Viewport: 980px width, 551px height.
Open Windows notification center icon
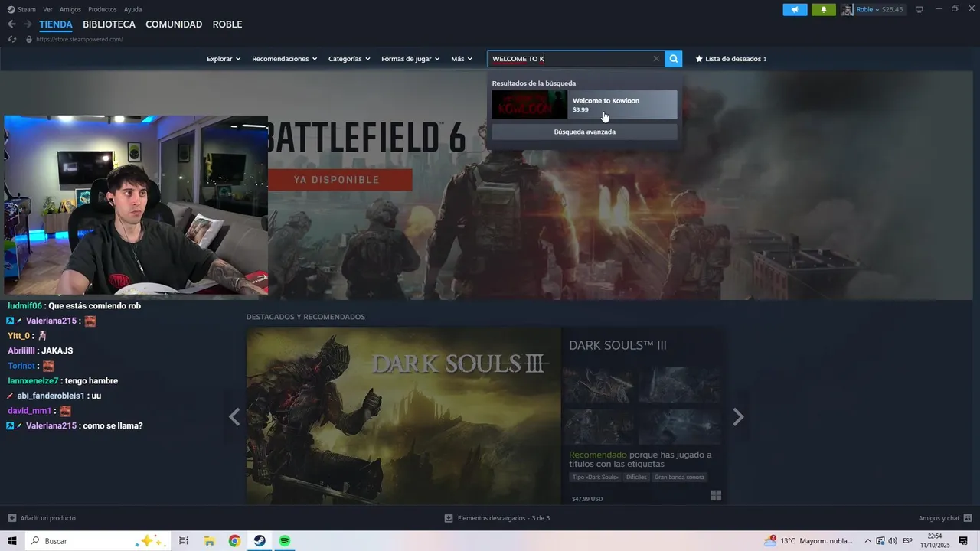963,541
